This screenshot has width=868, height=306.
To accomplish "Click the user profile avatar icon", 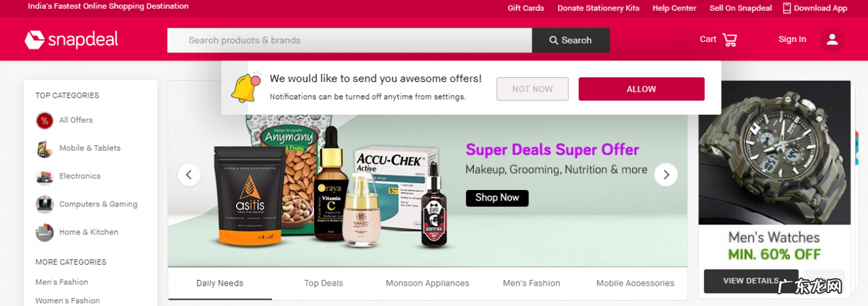I will [832, 40].
